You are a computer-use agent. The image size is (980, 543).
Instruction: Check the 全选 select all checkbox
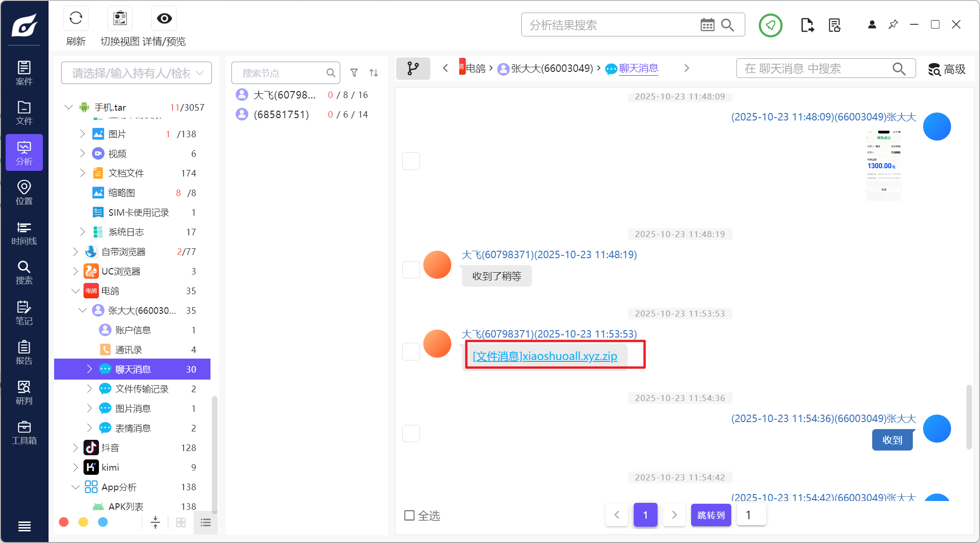pos(409,515)
